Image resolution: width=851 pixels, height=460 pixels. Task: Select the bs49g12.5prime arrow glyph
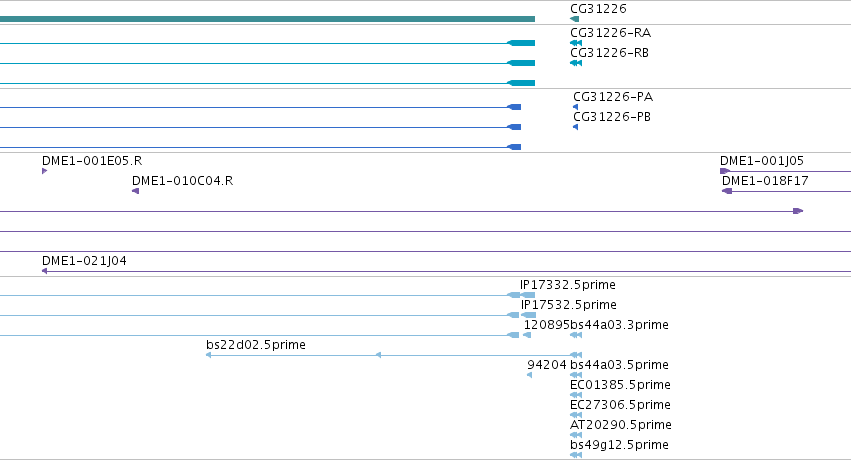[x=576, y=455]
